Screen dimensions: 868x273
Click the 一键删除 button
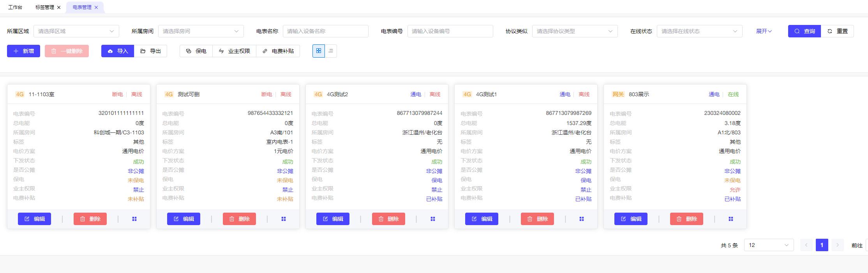pyautogui.click(x=67, y=51)
